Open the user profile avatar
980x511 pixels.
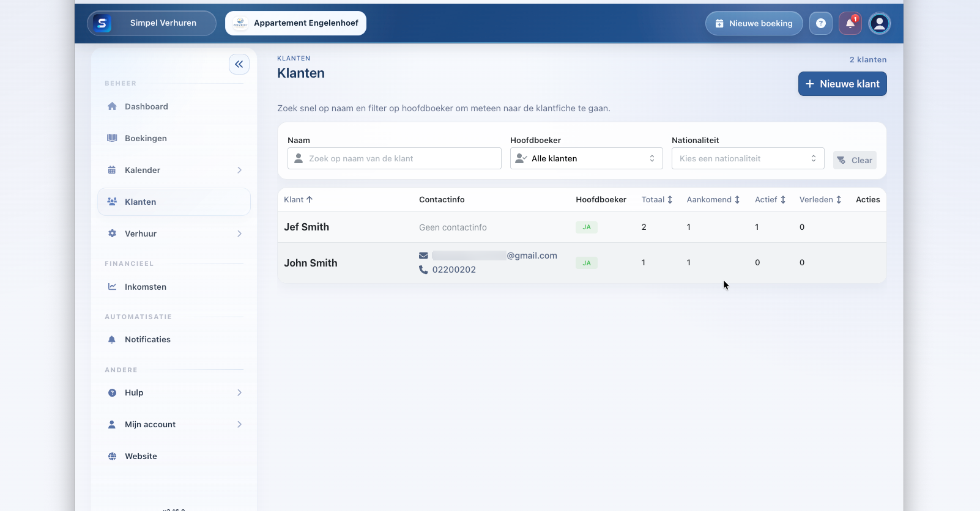tap(880, 23)
